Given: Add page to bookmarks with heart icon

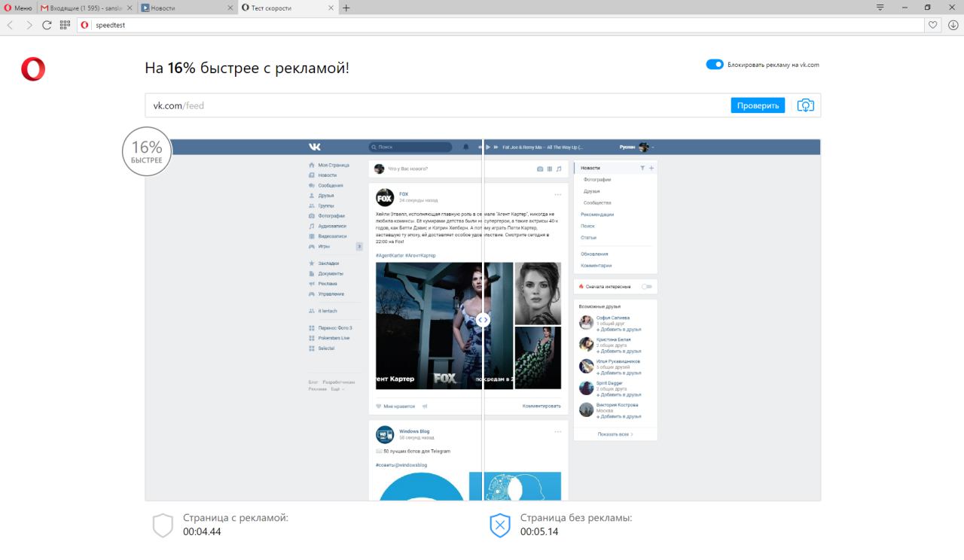Looking at the screenshot, I should point(934,25).
